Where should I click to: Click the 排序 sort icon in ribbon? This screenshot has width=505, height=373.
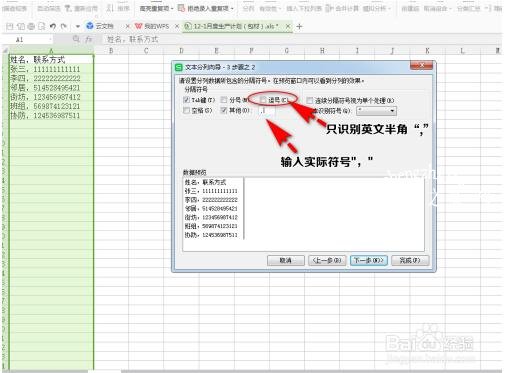click(110, 8)
